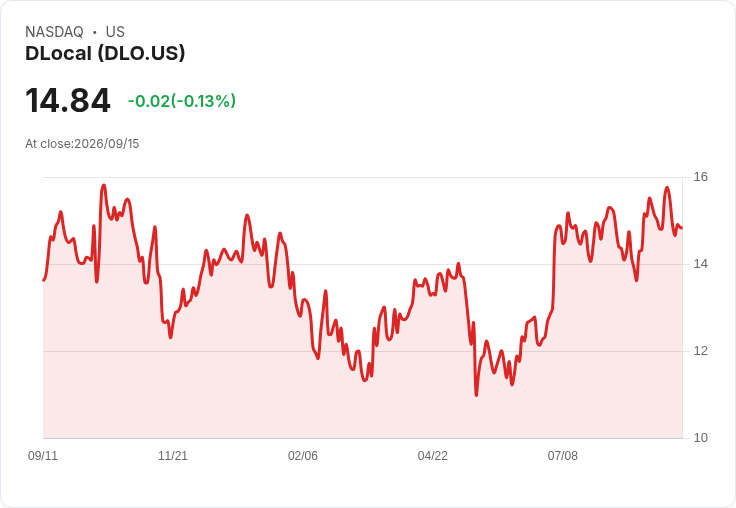The width and height of the screenshot is (736, 508).
Task: Click the US market label
Action: pyautogui.click(x=115, y=31)
